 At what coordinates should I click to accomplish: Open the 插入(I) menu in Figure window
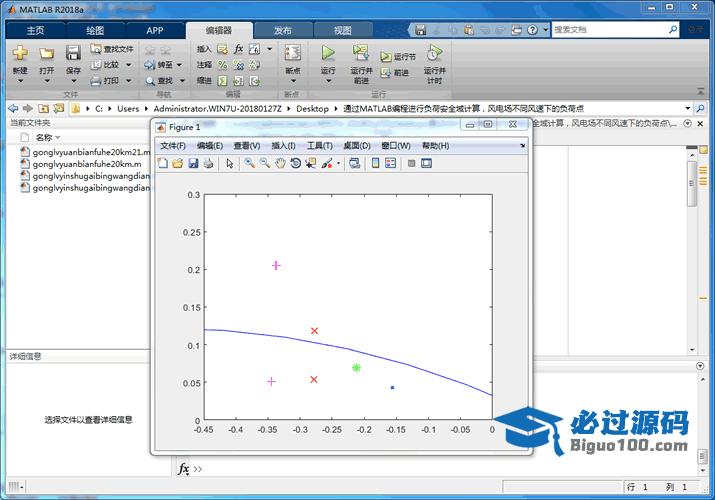[x=285, y=146]
